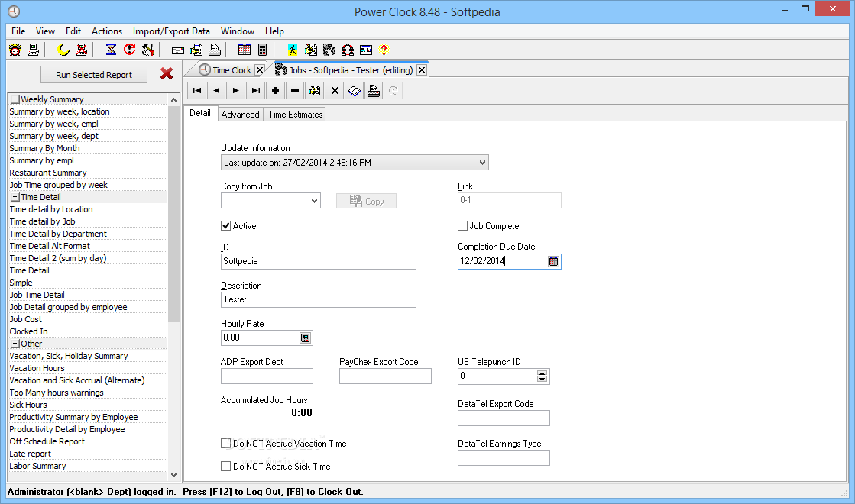Switch to the Time Estimates tab
Screen dimensions: 855x504
point(296,115)
